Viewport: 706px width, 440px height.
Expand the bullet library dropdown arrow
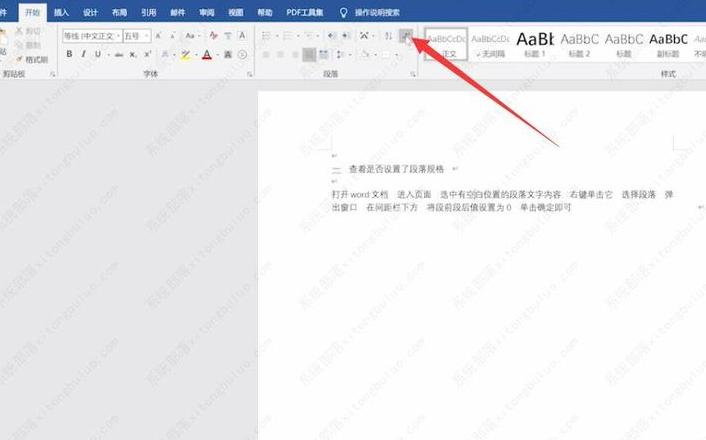coord(277,36)
